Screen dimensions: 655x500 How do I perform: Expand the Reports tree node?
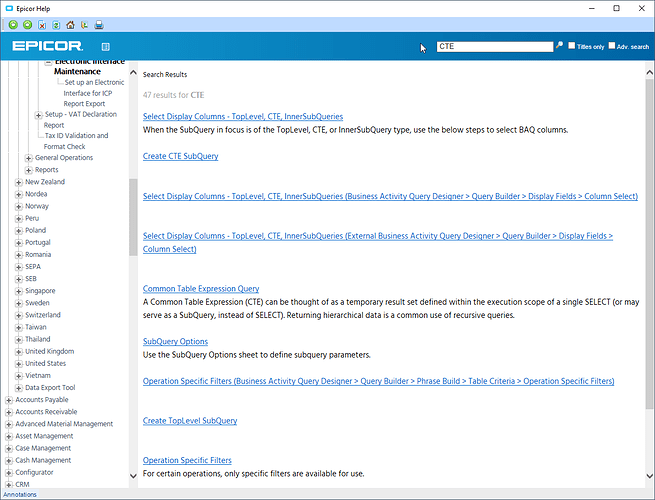[x=28, y=170]
